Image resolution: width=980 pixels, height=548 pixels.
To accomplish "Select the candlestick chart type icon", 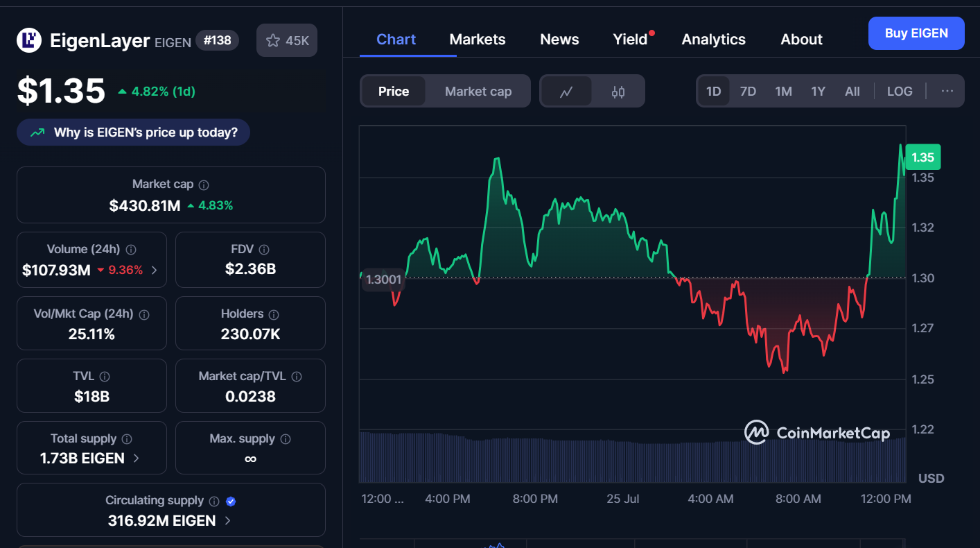I will (x=618, y=92).
